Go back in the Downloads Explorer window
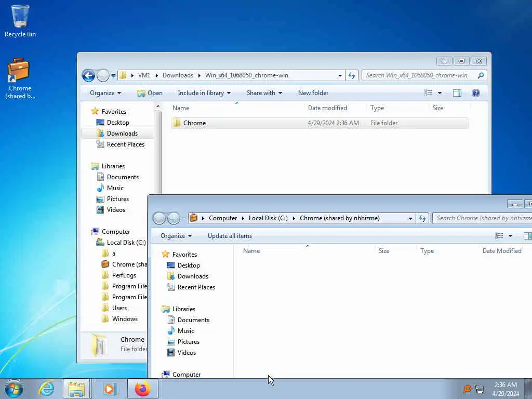 tap(88, 75)
